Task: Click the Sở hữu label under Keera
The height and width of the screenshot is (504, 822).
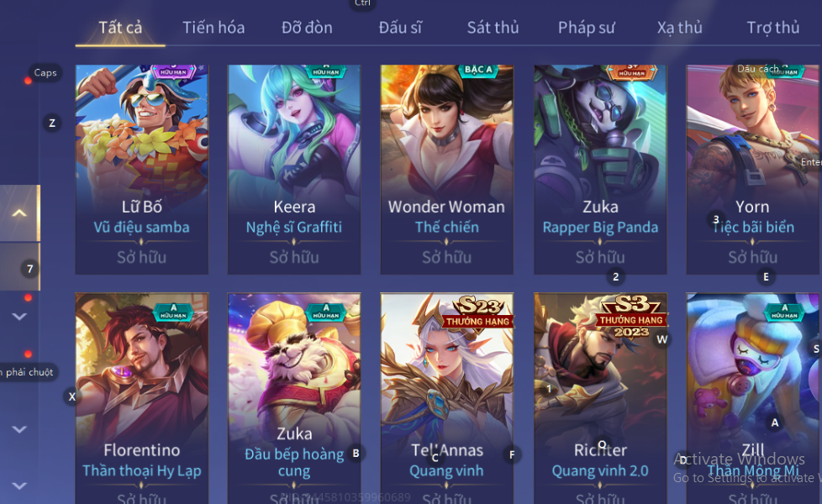Action: tap(294, 257)
